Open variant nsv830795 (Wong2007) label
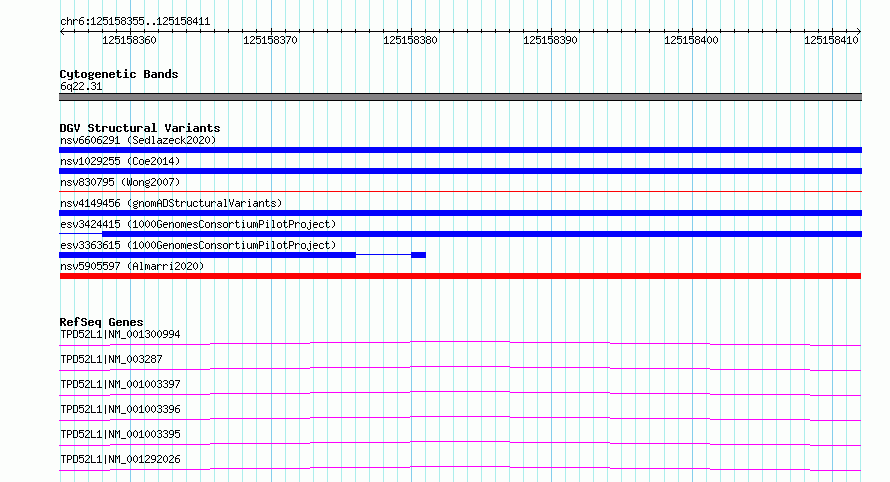 (120, 182)
